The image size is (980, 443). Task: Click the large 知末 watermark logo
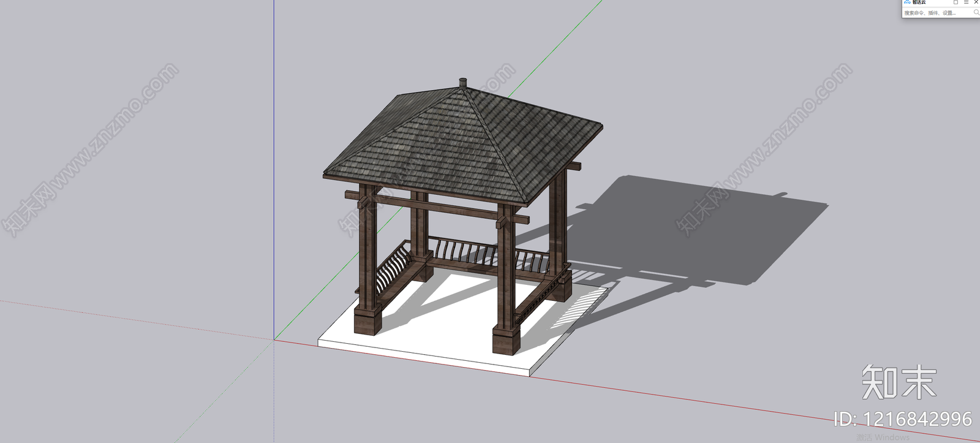(x=899, y=382)
